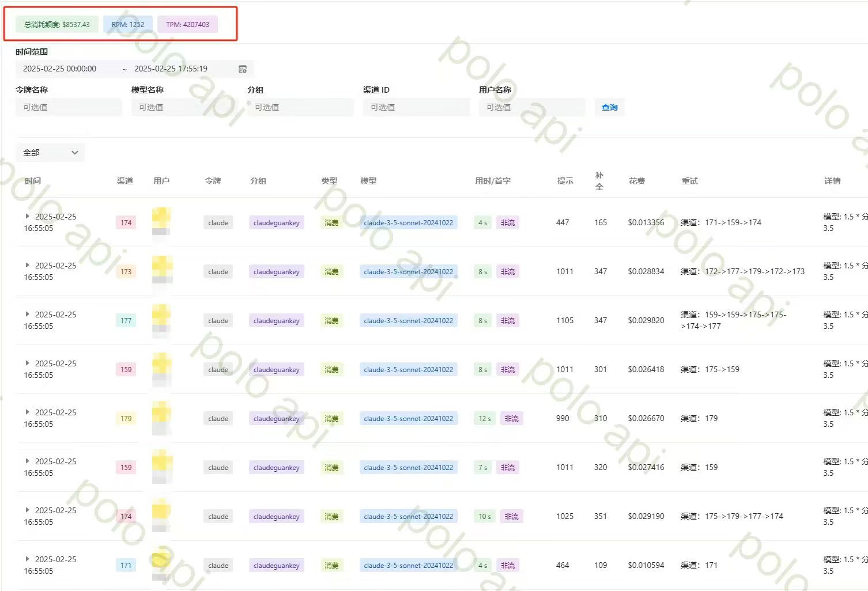Click claudeguankey group tag in $0.013356 row
This screenshot has width=868, height=591.
[x=277, y=223]
